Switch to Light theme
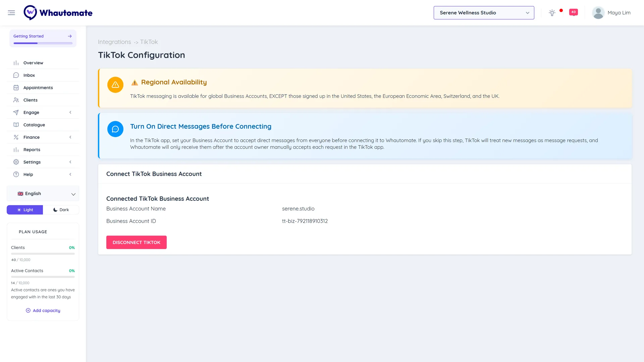The height and width of the screenshot is (362, 644). [25, 210]
